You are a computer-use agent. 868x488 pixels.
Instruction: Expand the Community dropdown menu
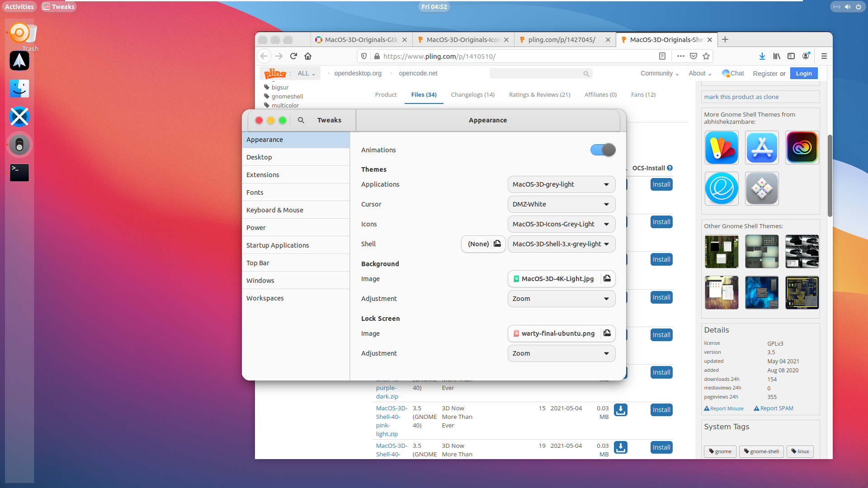point(660,74)
